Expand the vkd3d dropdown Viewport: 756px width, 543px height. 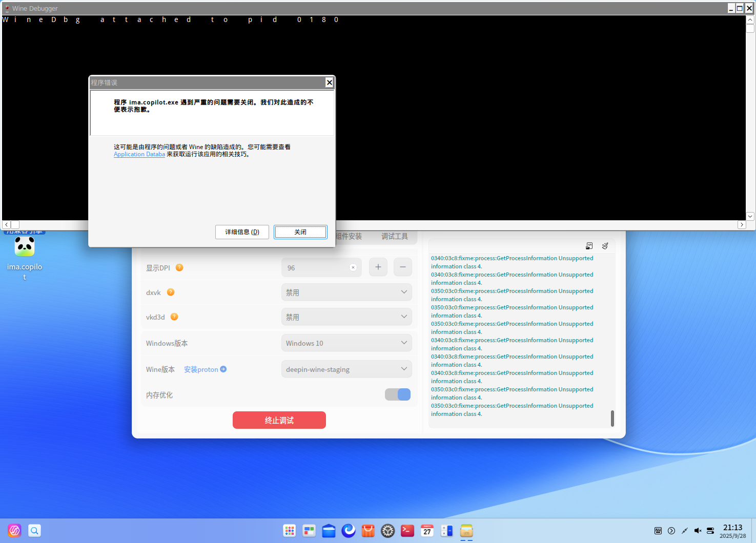coord(346,317)
